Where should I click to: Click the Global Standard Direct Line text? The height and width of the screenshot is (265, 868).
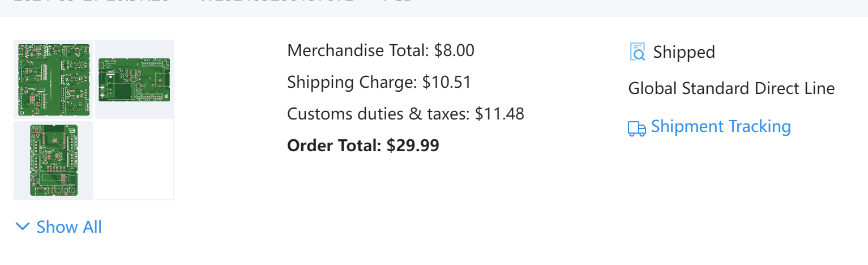pos(732,88)
